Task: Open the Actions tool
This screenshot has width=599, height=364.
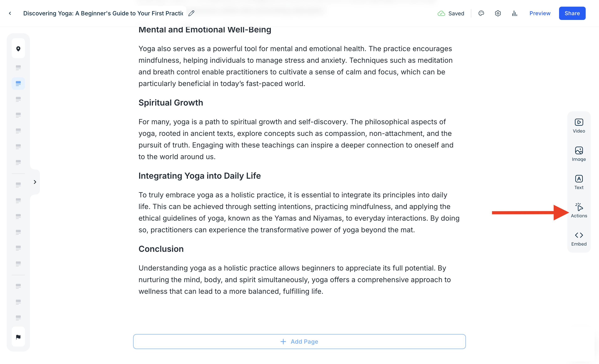Action: pyautogui.click(x=579, y=210)
